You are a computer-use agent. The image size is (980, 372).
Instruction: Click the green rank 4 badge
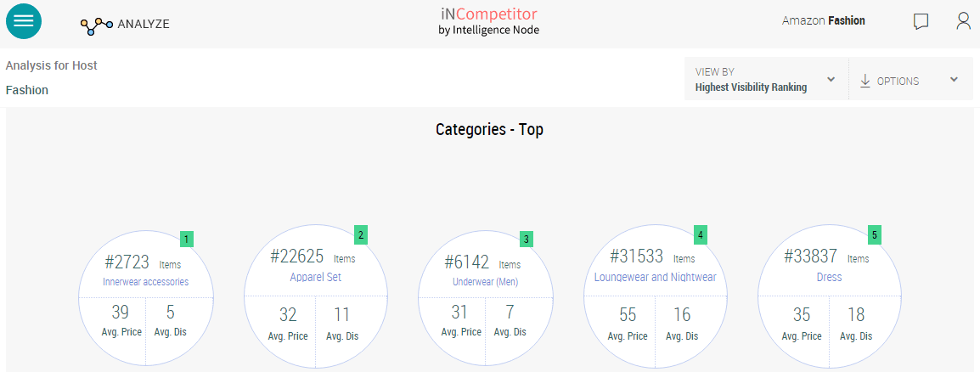tap(700, 234)
